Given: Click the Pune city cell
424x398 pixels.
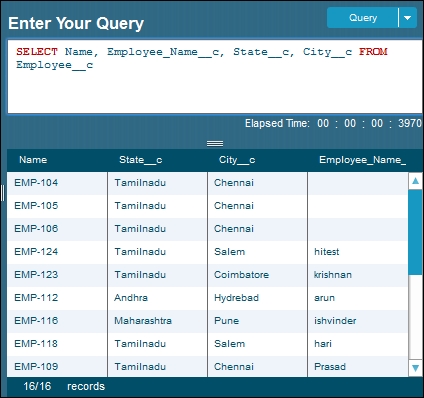Looking at the screenshot, I should tap(257, 321).
